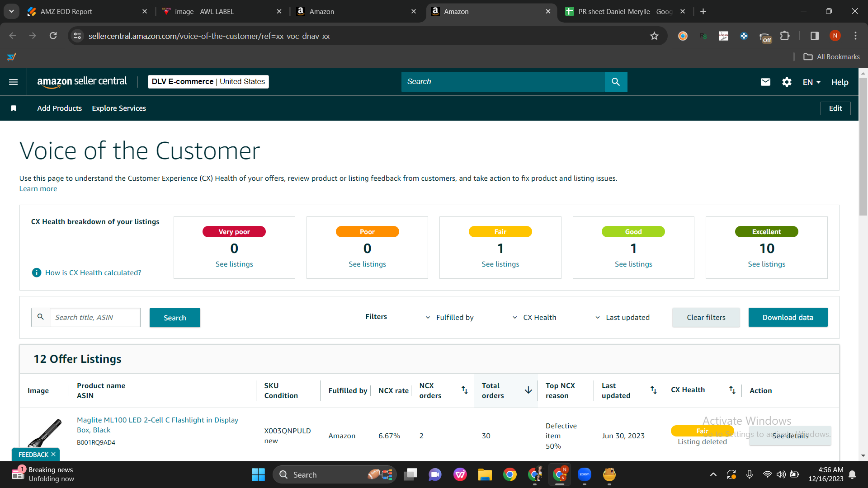Image resolution: width=868 pixels, height=488 pixels.
Task: Open the Seller Central hamburger menu
Action: tap(14, 82)
